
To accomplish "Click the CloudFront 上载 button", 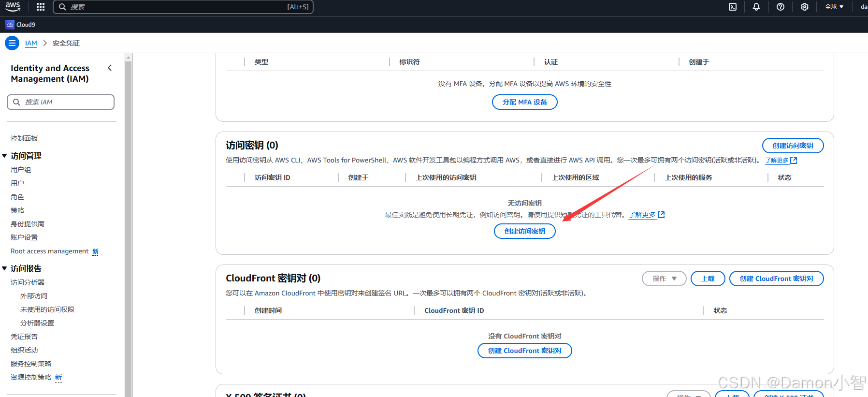I will (x=708, y=279).
